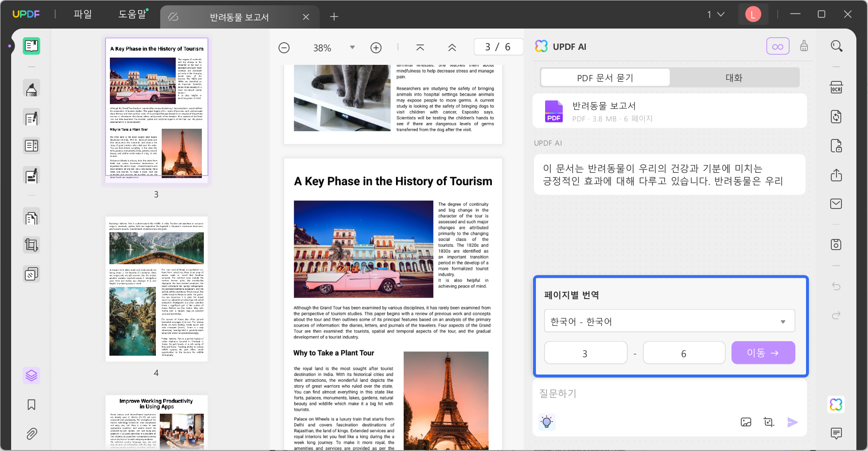Image resolution: width=868 pixels, height=451 pixels.
Task: Open the window count dropdown showing 1
Action: 716,15
